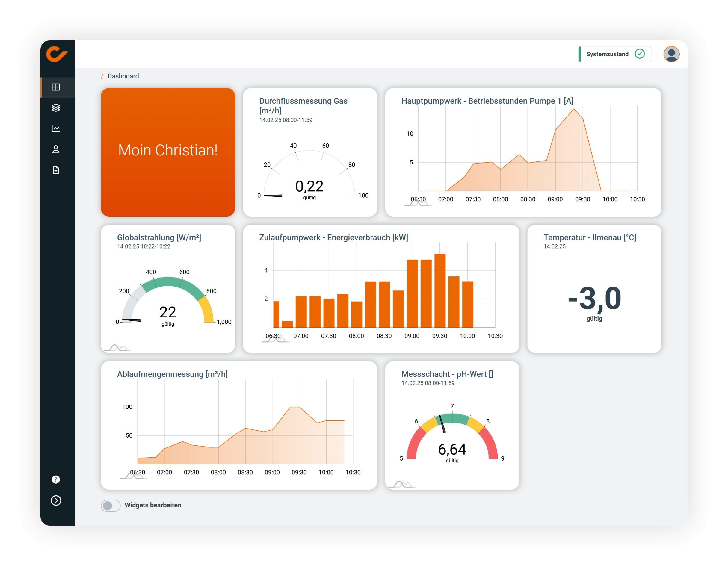Screen dimensions: 728x566
Task: Click the Dashboard breadcrumb link
Action: pyautogui.click(x=123, y=76)
